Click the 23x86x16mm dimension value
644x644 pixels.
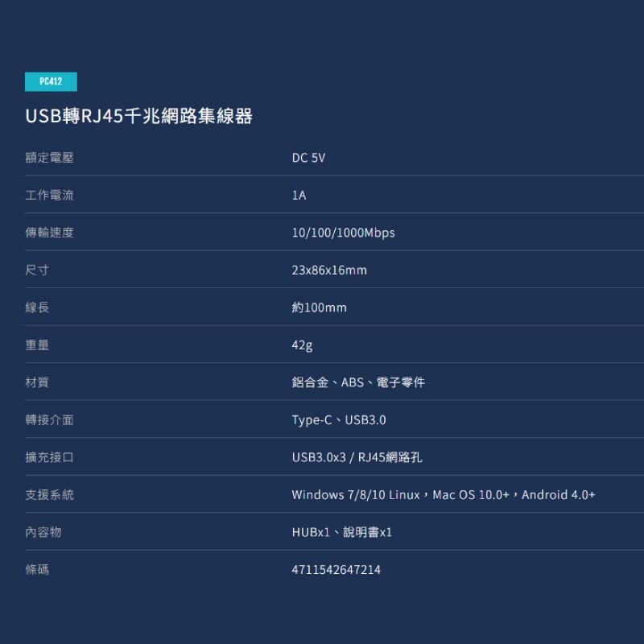(328, 270)
